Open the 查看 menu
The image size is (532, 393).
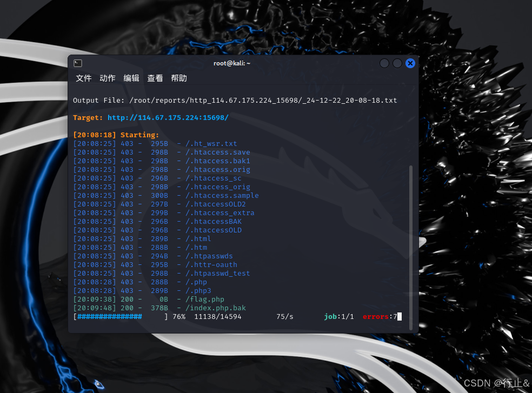[x=155, y=78]
